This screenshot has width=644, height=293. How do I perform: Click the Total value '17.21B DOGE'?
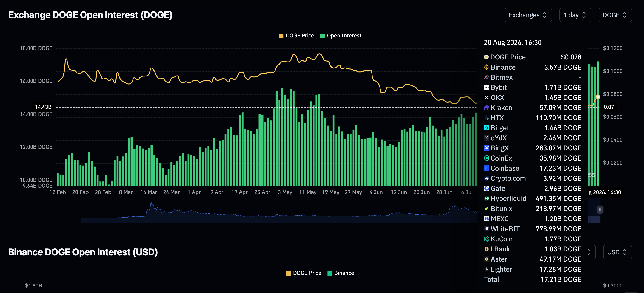click(561, 279)
